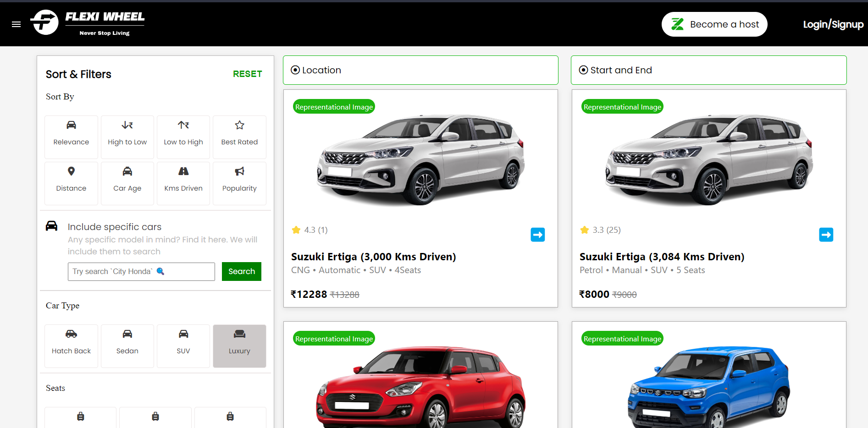Click the car icon beside Include specific cars
Screen dimensions: 868x428
pyautogui.click(x=51, y=226)
